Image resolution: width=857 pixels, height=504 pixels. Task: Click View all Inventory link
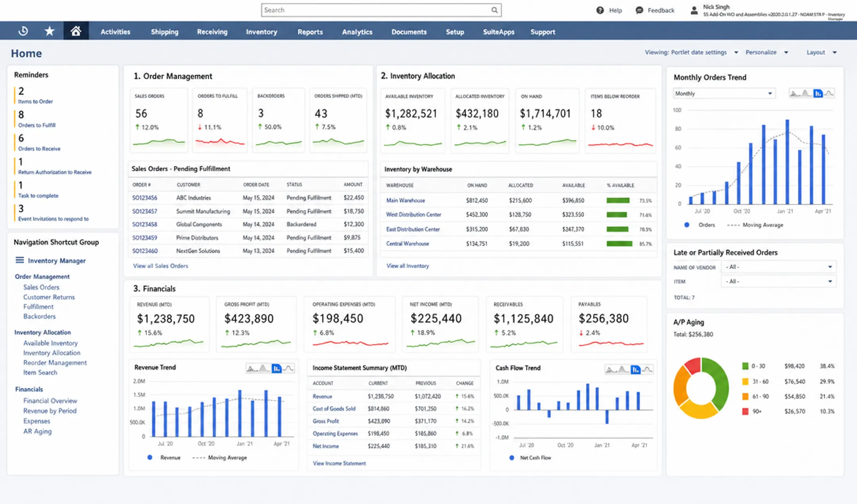coord(407,266)
